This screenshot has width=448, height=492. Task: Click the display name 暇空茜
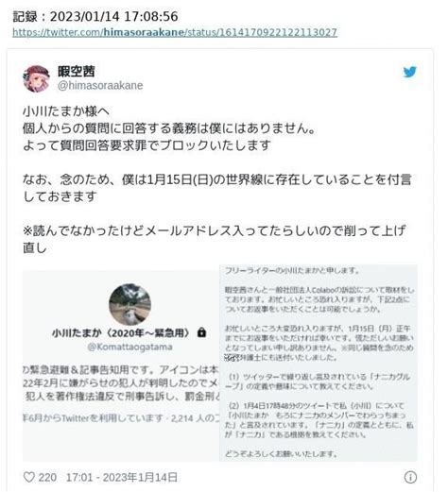click(76, 72)
